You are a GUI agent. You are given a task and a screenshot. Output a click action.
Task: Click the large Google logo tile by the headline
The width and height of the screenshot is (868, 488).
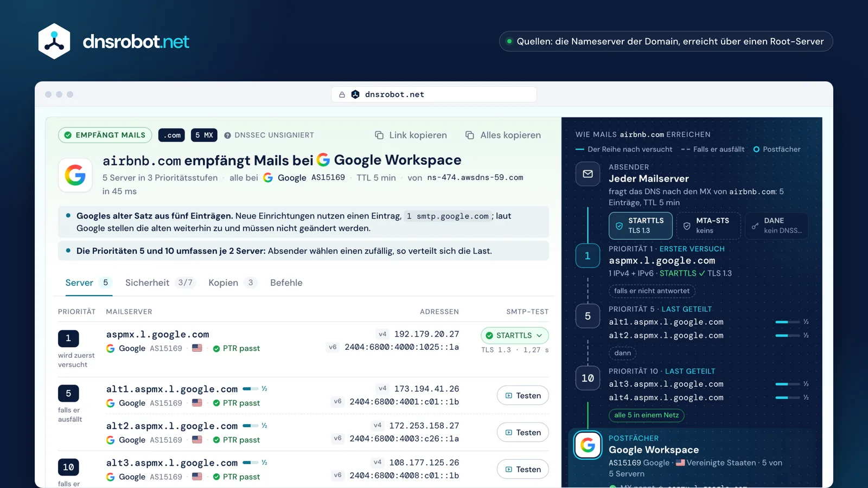tap(75, 175)
